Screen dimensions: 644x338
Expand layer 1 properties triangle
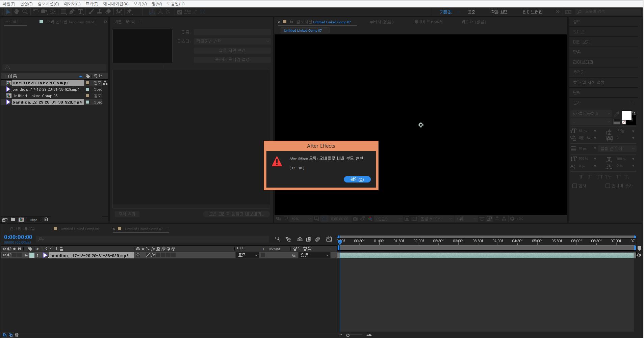coord(26,255)
